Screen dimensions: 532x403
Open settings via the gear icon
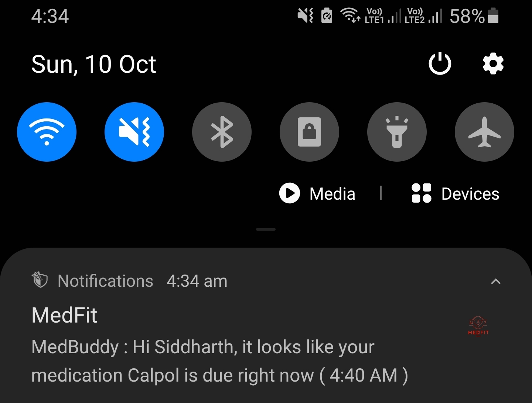pos(493,64)
